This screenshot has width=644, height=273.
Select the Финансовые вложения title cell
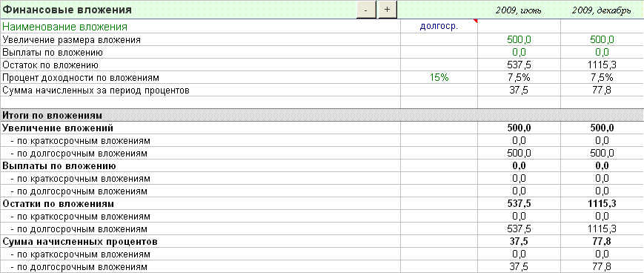click(x=67, y=10)
